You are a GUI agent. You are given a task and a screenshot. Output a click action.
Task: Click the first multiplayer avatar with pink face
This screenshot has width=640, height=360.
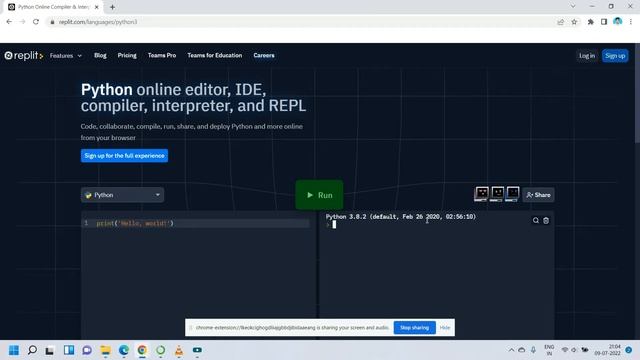482,193
